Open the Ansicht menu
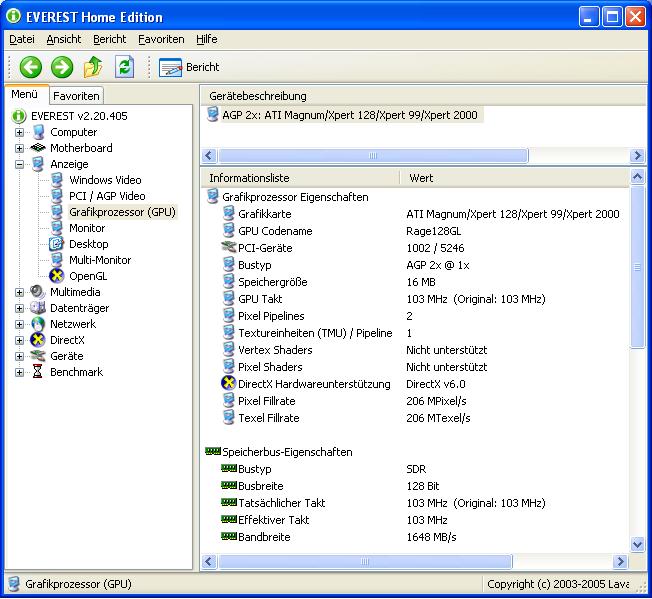The height and width of the screenshot is (599, 652). pyautogui.click(x=64, y=39)
